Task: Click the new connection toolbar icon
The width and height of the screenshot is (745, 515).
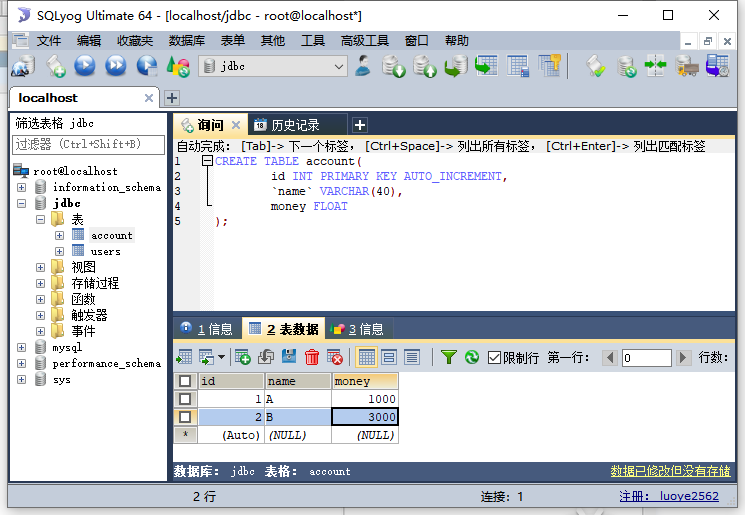Action: coord(23,66)
